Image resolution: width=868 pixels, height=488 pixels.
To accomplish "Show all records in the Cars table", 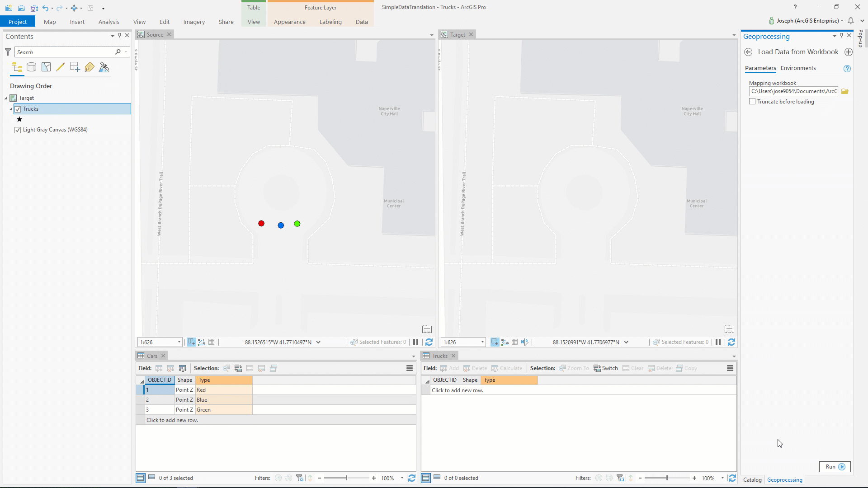I will [x=141, y=478].
